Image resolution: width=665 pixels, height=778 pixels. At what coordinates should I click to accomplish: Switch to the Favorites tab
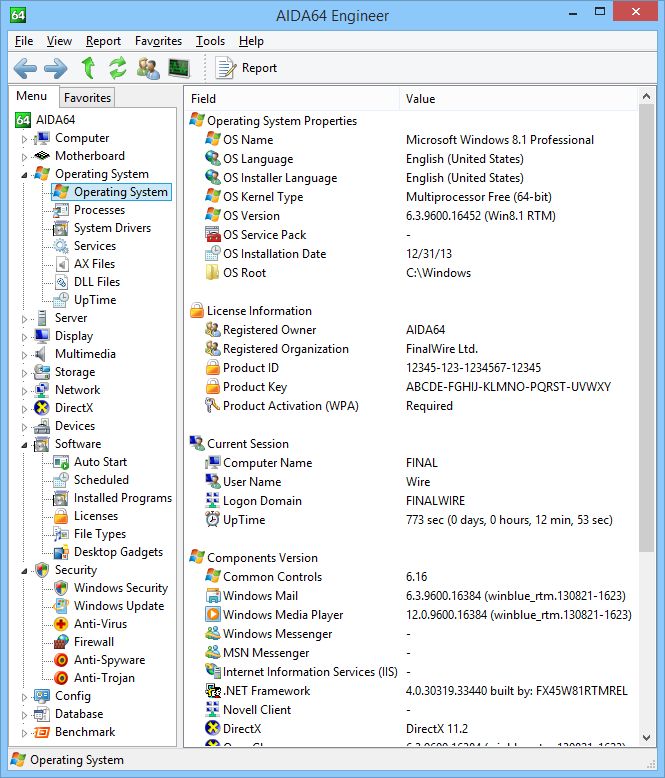pyautogui.click(x=87, y=98)
